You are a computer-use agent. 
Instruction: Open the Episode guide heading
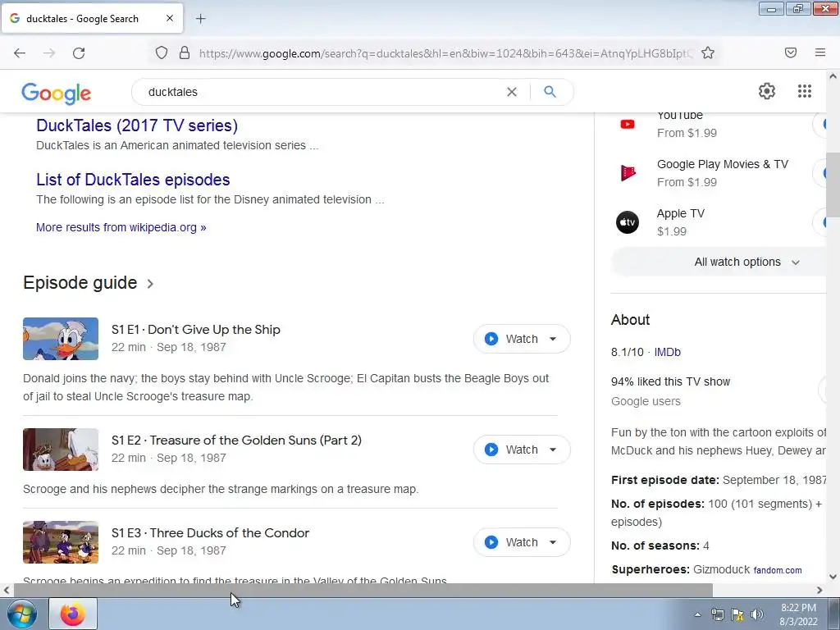[80, 283]
